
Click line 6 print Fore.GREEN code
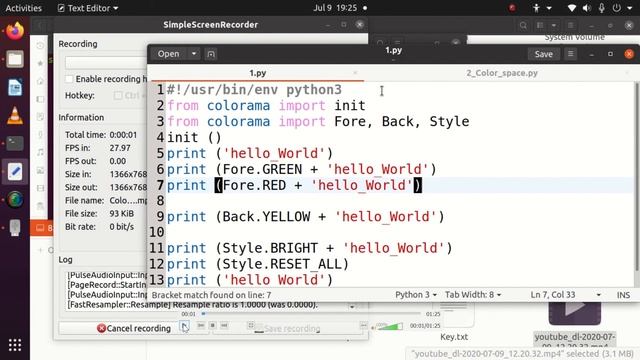coord(302,169)
